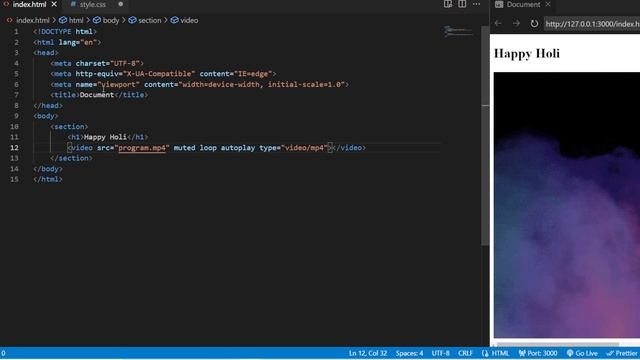Click the "IE=edge" content value
Screen dimensions: 640x360
253,74
